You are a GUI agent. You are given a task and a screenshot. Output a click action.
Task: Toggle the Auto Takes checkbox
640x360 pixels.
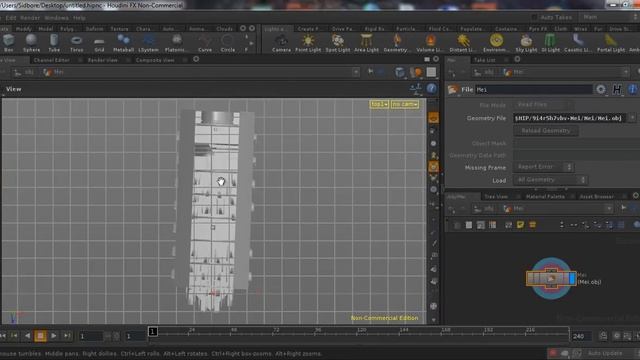(534, 17)
